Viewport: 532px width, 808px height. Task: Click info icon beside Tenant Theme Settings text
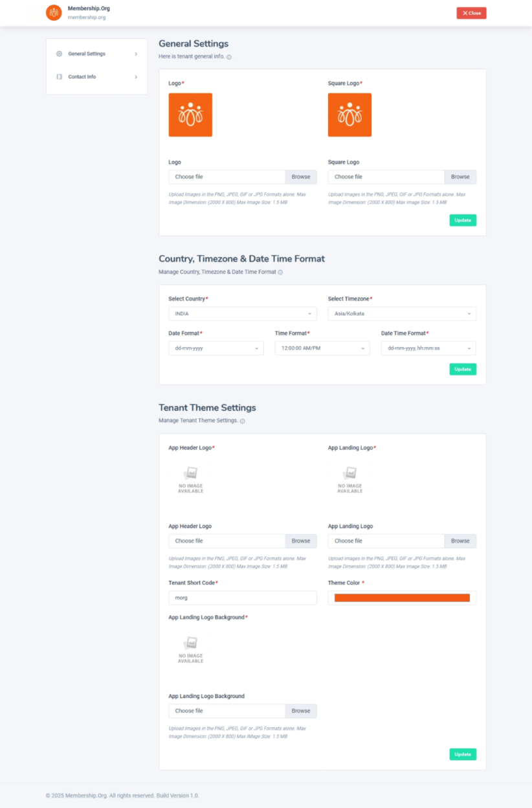243,421
